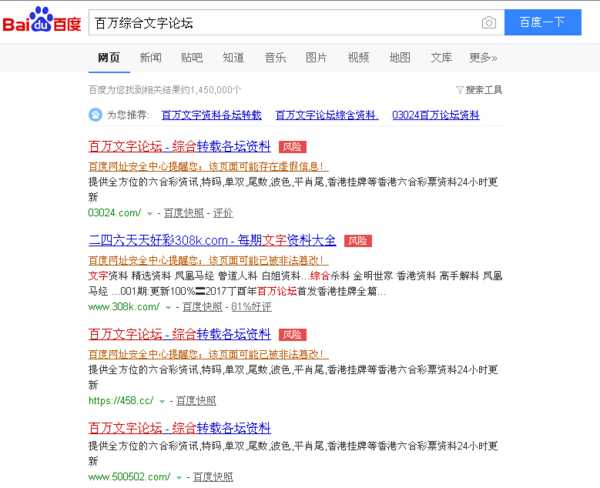The width and height of the screenshot is (600, 488).
Task: Click 评价 link for 03024.com result
Action: 223,213
